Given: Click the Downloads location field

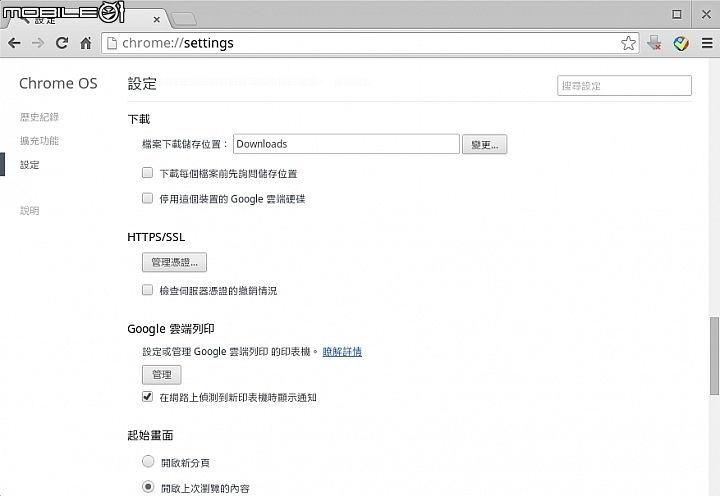Looking at the screenshot, I should point(346,144).
